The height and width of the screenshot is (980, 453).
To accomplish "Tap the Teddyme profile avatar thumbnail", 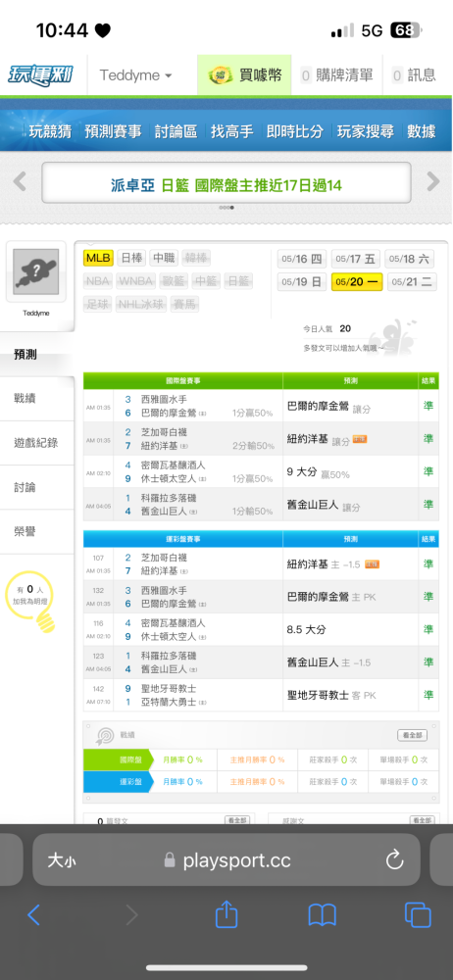I will (x=36, y=272).
